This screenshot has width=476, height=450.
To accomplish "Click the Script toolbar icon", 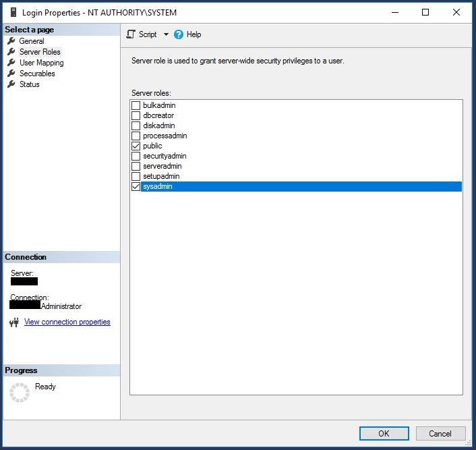I will click(x=131, y=34).
